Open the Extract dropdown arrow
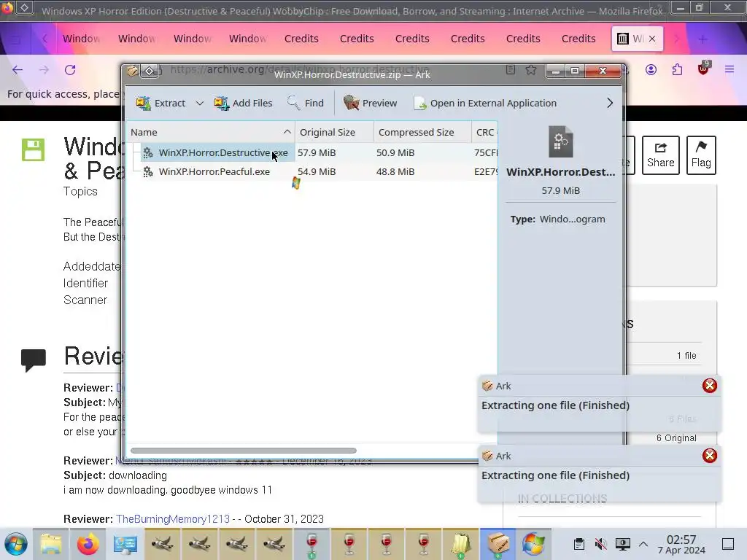The width and height of the screenshot is (747, 560). point(200,103)
